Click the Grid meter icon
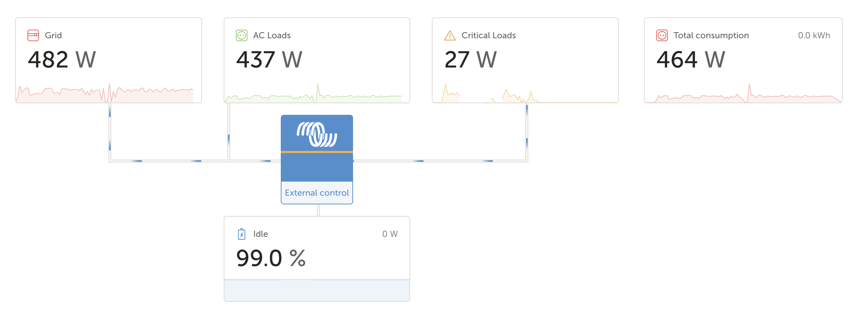Screen dimensions: 868x317 click(x=33, y=35)
